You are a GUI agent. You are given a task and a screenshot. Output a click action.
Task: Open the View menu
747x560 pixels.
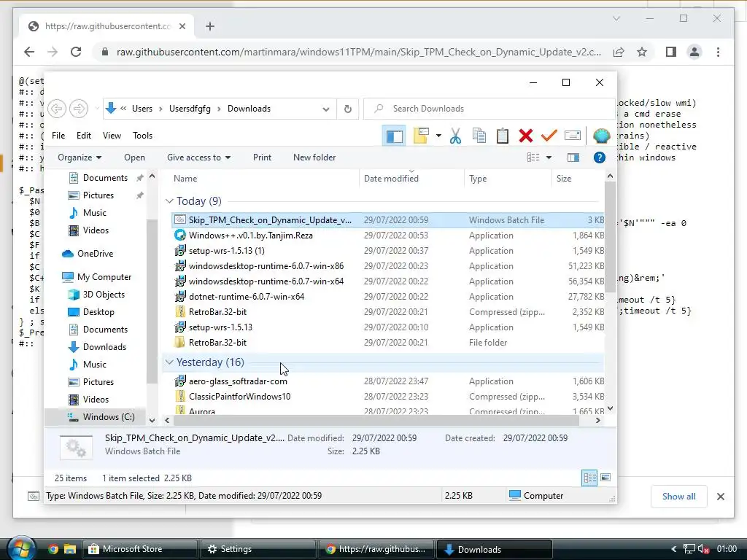[x=112, y=136]
